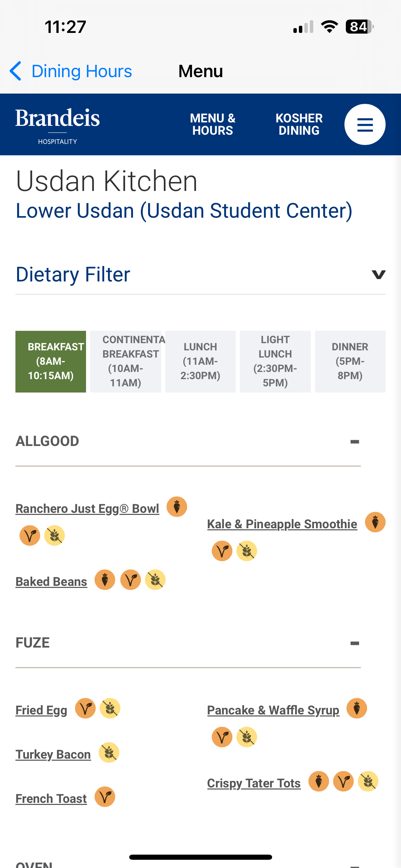Collapse the FUZE section

click(355, 643)
